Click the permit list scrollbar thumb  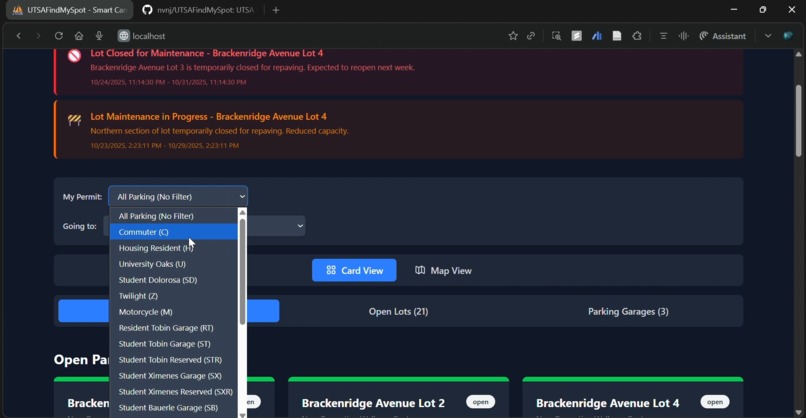pos(242,271)
